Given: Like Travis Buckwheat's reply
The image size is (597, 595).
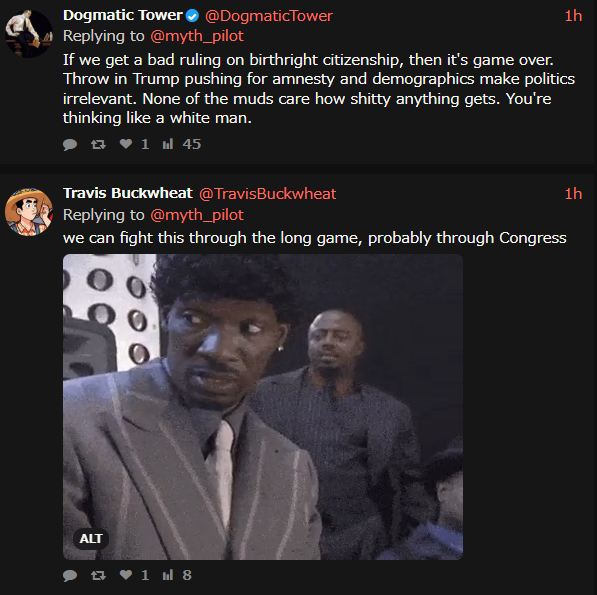Looking at the screenshot, I should click(x=126, y=574).
